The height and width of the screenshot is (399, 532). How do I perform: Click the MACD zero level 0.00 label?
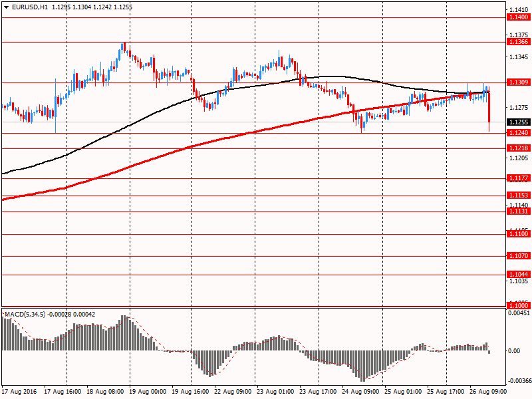coord(514,351)
